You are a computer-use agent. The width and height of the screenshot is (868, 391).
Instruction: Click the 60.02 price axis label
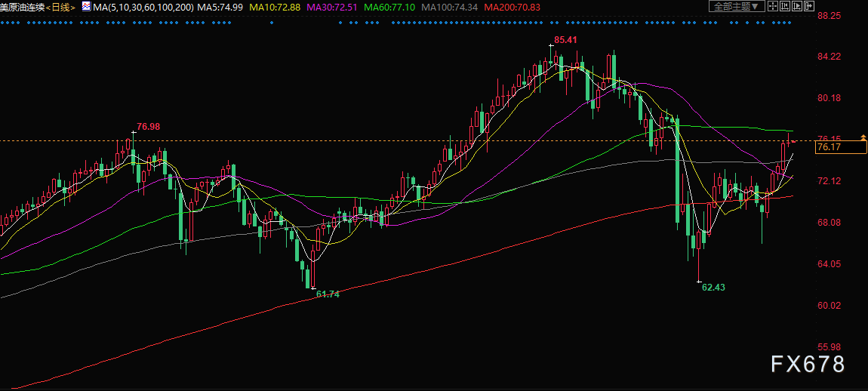[x=830, y=306]
